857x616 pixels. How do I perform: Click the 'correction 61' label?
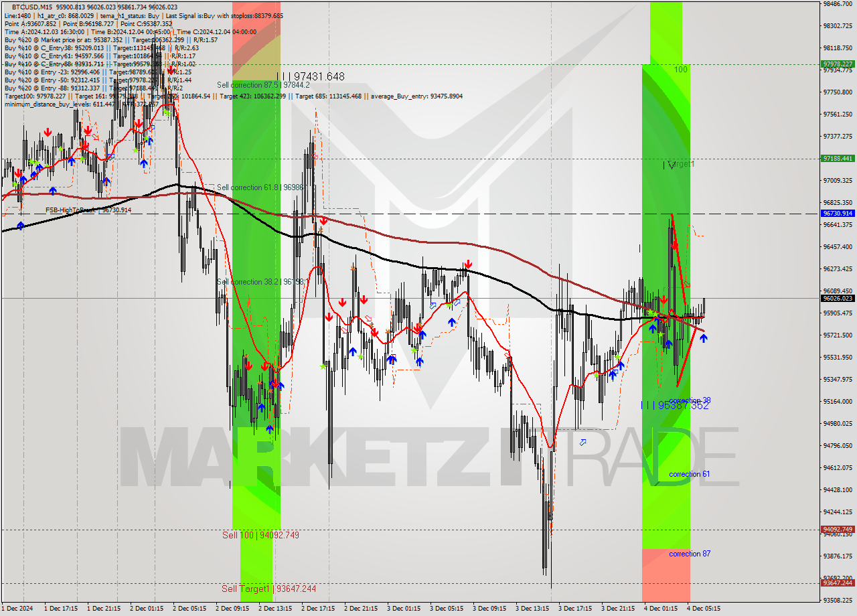click(x=690, y=474)
